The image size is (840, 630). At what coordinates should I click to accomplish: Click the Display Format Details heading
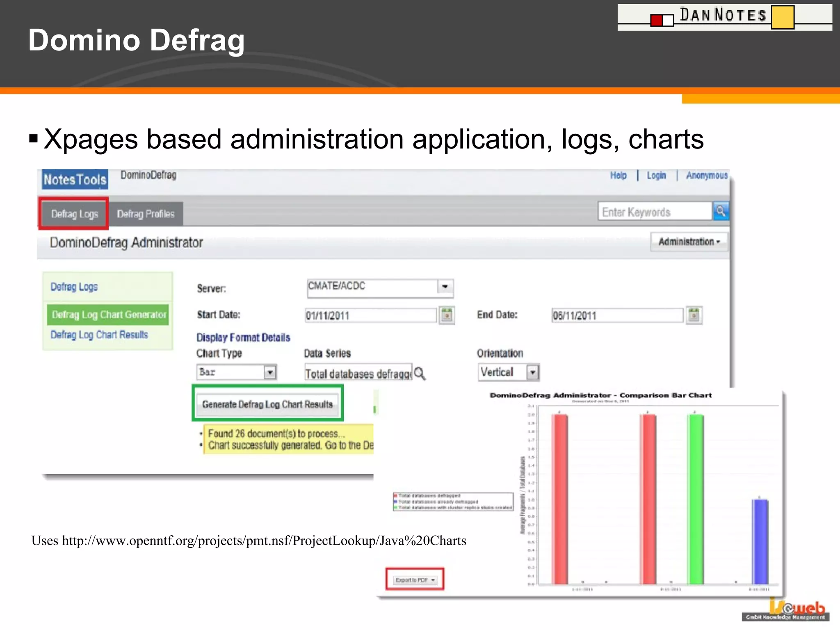point(243,337)
